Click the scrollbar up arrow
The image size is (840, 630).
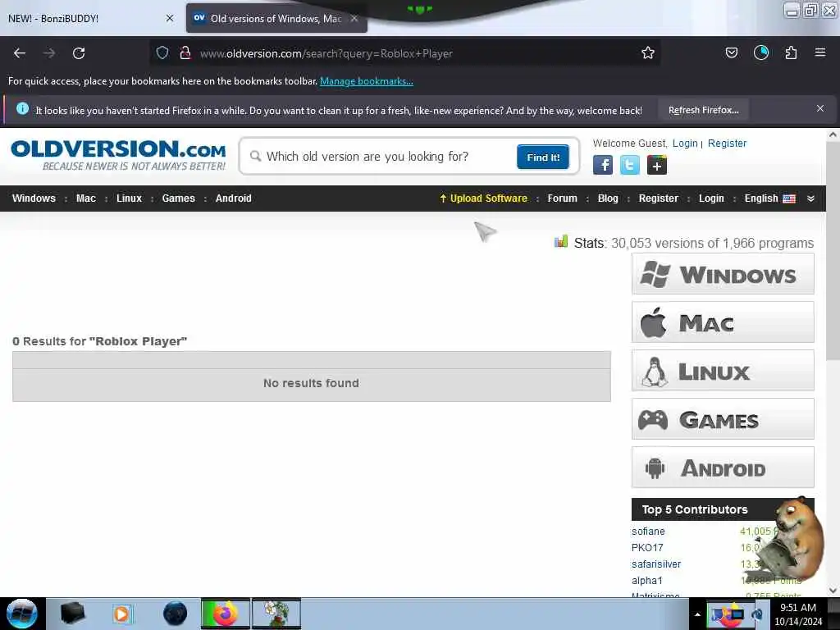click(833, 135)
